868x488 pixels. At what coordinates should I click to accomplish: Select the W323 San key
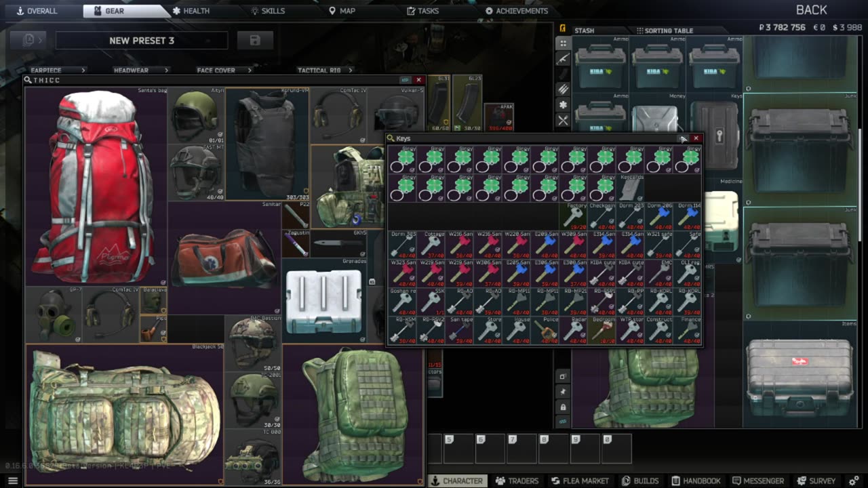tap(402, 273)
